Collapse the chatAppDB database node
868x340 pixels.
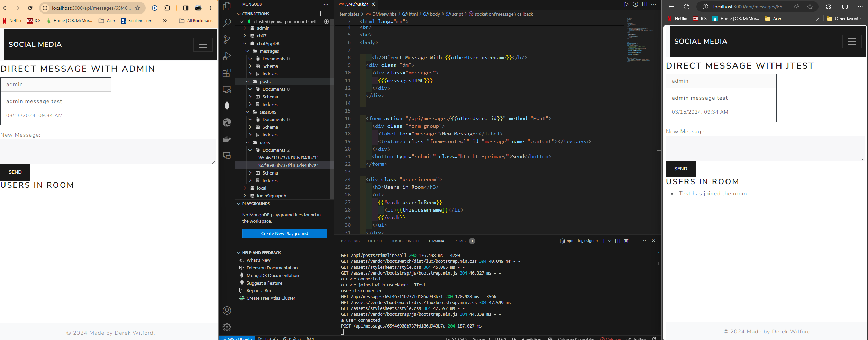(x=245, y=43)
